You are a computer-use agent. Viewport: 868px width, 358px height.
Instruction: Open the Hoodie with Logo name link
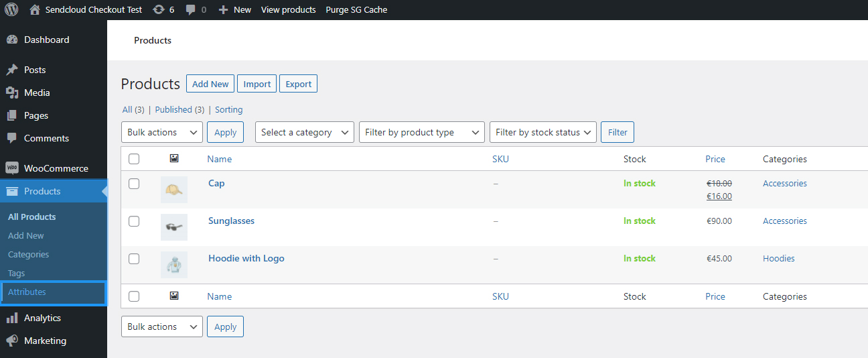(246, 258)
